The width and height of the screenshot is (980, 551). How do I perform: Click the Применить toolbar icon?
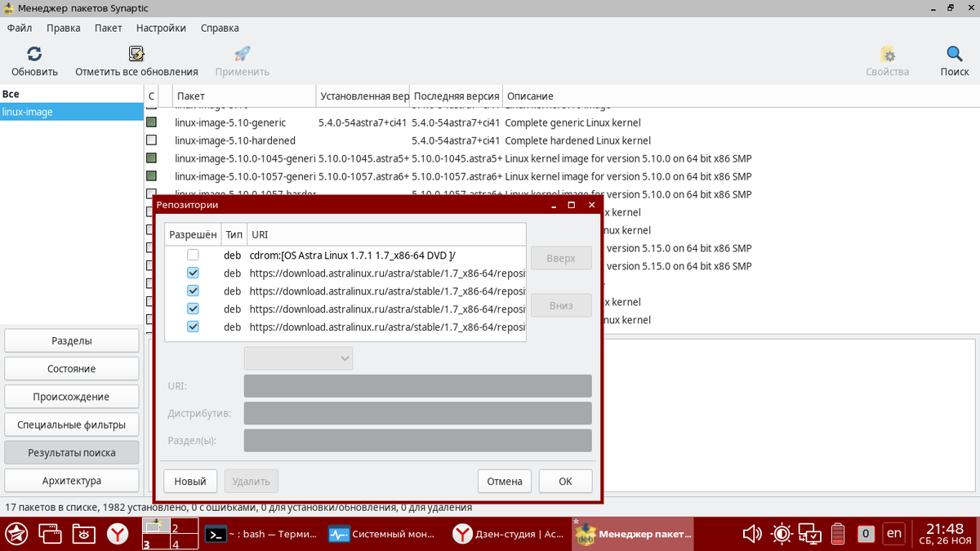pos(243,54)
